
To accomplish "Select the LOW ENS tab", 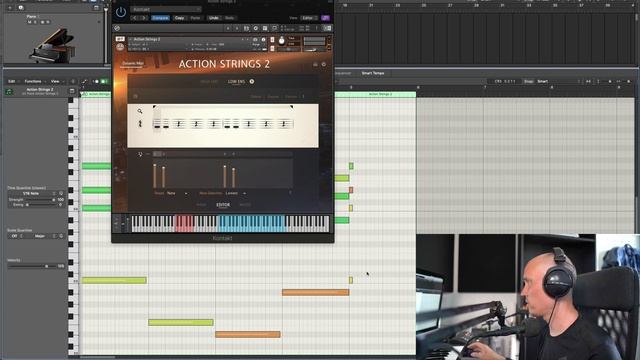I will point(236,82).
